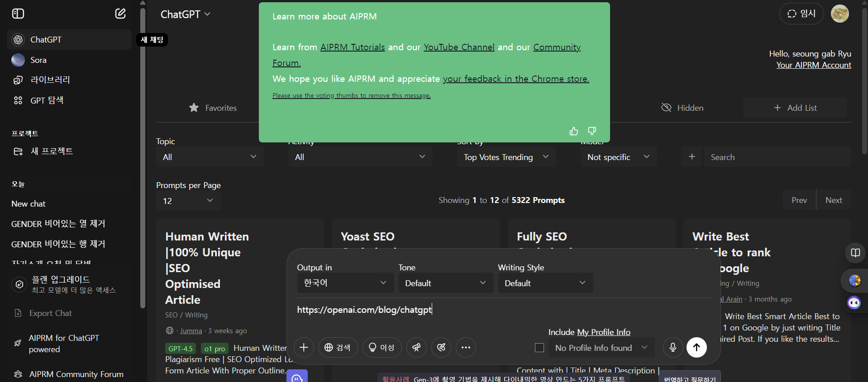Toggle 임시 temporary chat mode
This screenshot has width=868, height=382.
click(x=801, y=14)
